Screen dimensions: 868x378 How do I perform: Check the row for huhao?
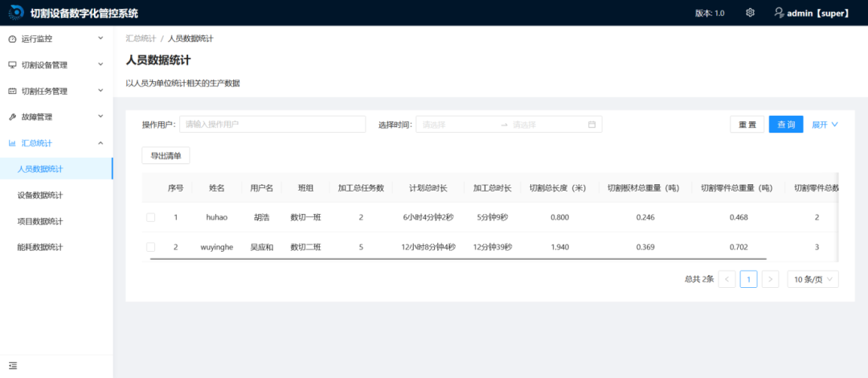(150, 217)
